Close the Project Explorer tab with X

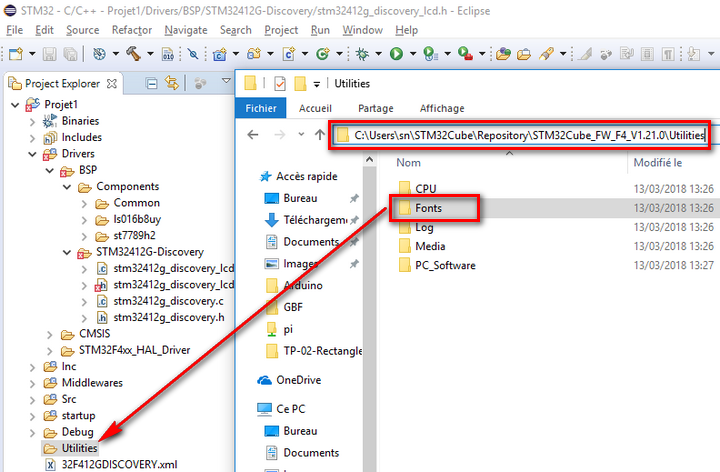[x=112, y=84]
